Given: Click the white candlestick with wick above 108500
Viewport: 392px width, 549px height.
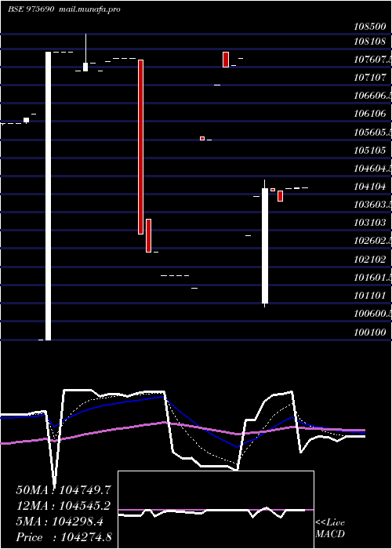Looking at the screenshot, I should [85, 53].
